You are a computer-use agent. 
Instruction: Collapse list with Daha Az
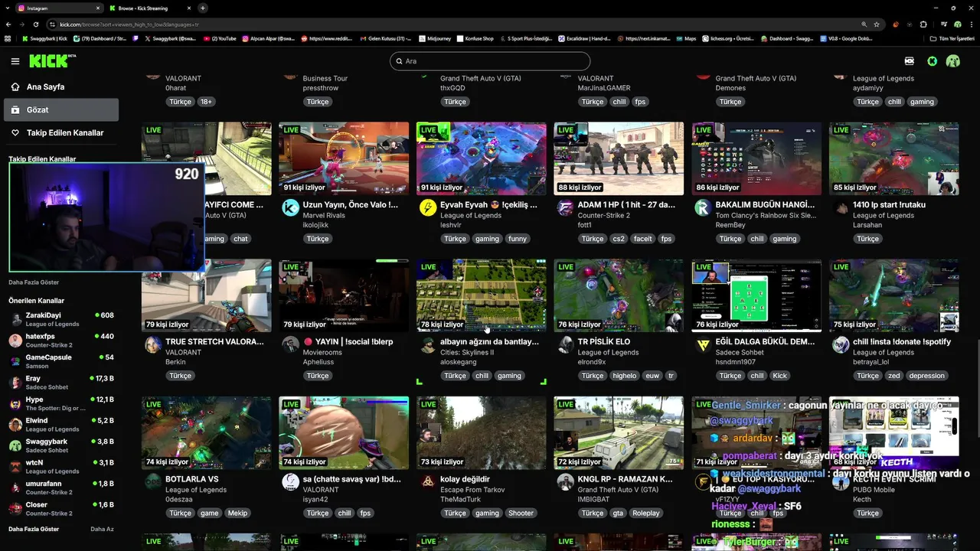(x=102, y=529)
